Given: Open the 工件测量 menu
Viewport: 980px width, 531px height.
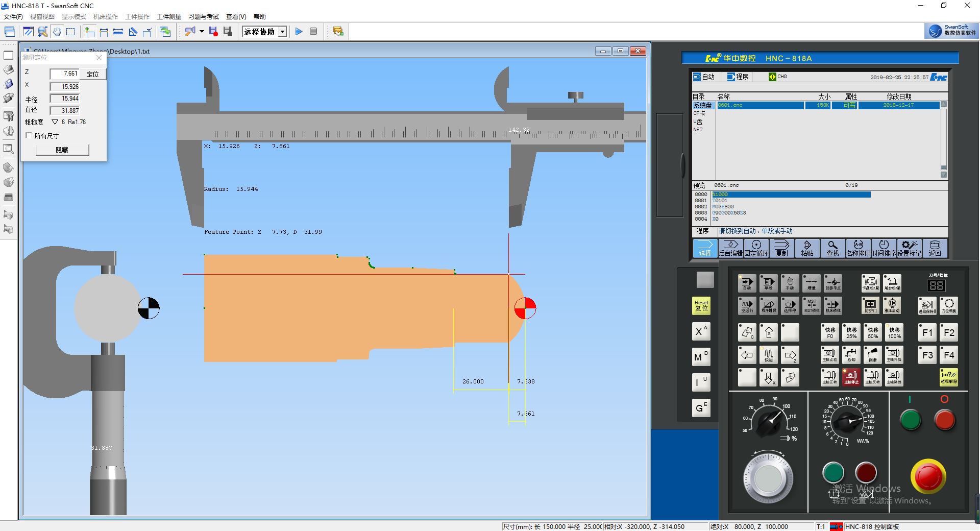Looking at the screenshot, I should pyautogui.click(x=168, y=16).
